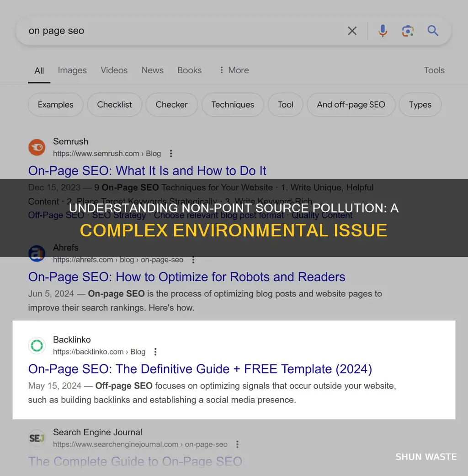Open 'On-Page SEO: The Definitive Guide + FREE Template'
The image size is (468, 476).
(200, 369)
